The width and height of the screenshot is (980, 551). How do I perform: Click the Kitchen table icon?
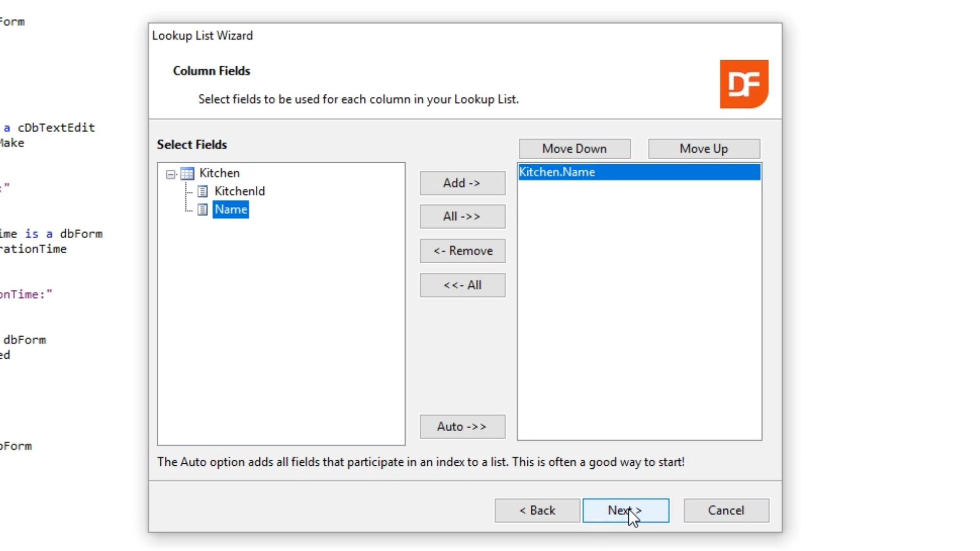point(187,173)
